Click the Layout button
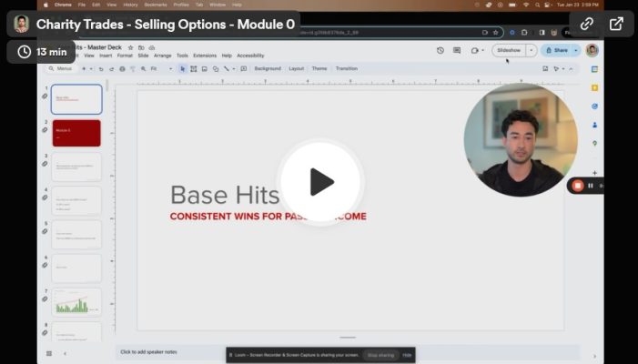638x364 pixels. pyautogui.click(x=296, y=69)
